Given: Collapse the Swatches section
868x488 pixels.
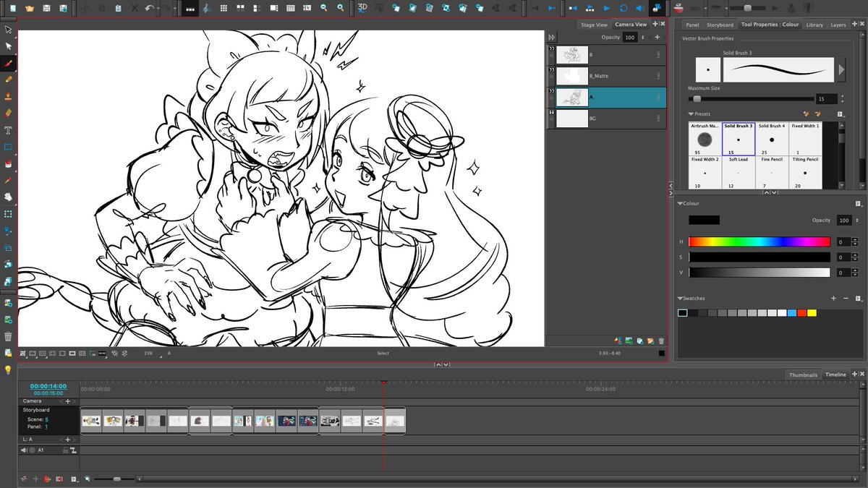Looking at the screenshot, I should point(680,298).
